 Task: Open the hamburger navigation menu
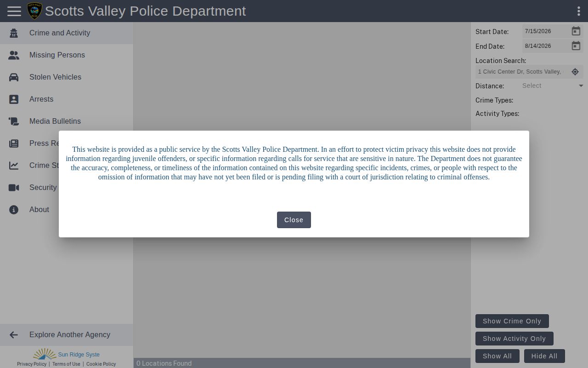[14, 11]
